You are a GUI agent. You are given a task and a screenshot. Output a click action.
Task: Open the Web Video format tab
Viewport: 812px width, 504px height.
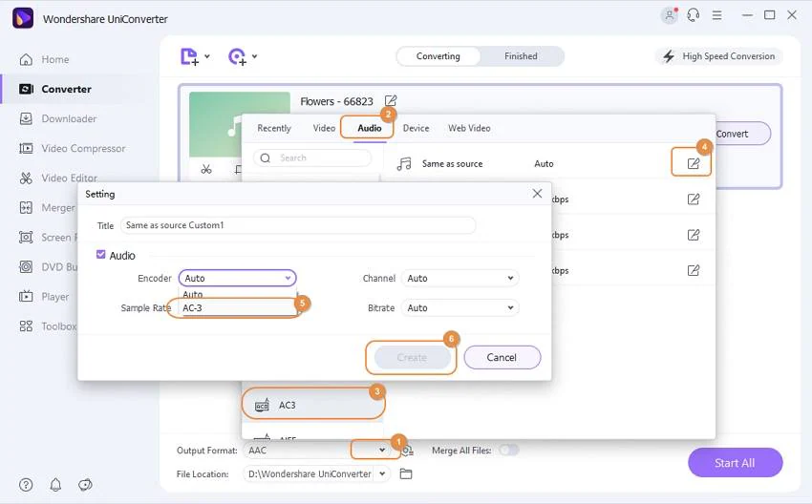coord(469,128)
